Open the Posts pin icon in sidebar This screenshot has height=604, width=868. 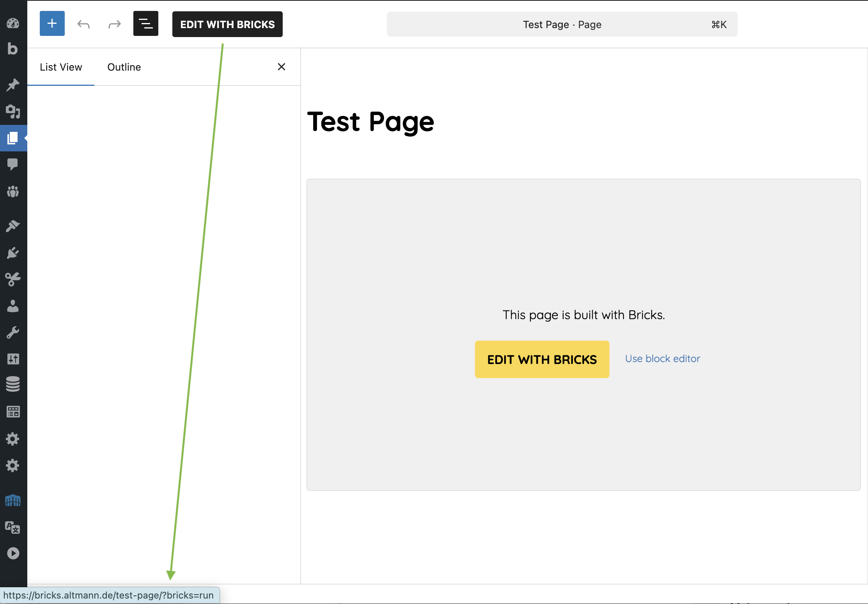click(x=13, y=85)
